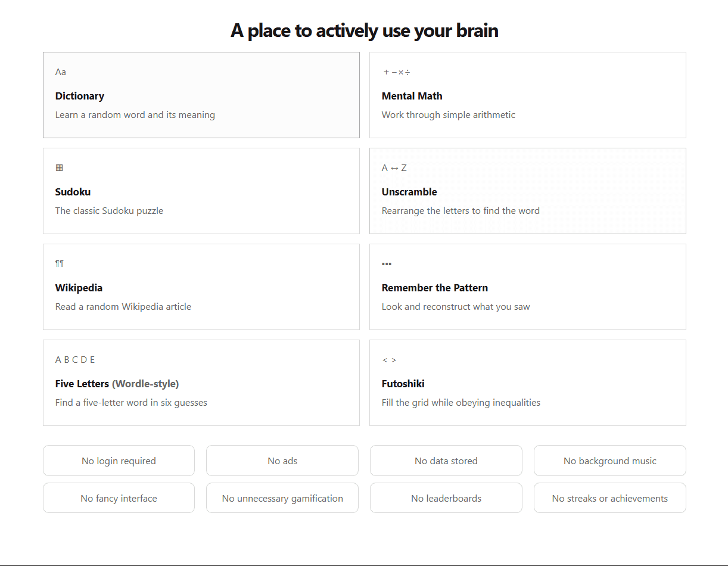728x566 pixels.
Task: Open 'Read a random Wikipedia article' text
Action: tap(123, 307)
